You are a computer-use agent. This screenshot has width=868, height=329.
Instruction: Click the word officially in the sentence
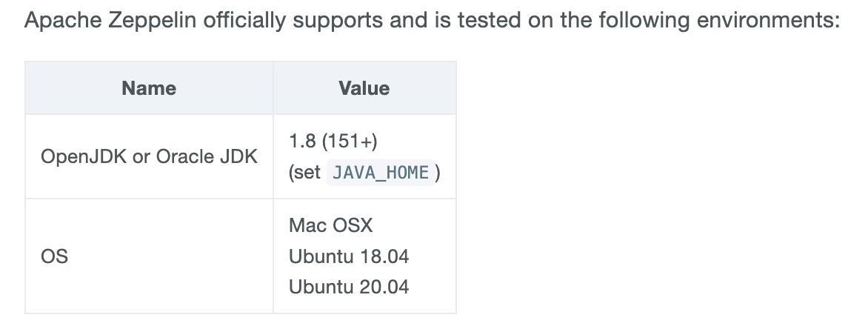pos(245,21)
